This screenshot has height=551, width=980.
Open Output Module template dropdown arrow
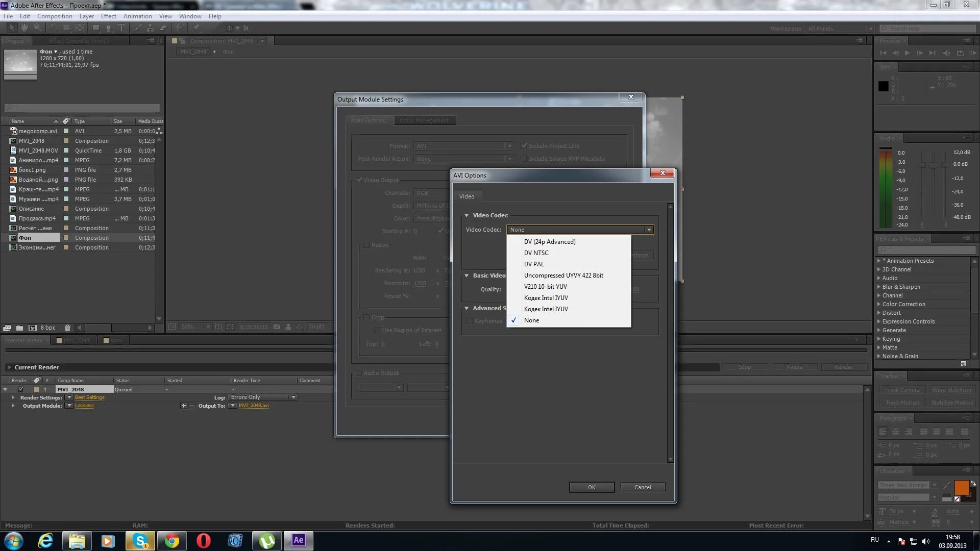(69, 406)
